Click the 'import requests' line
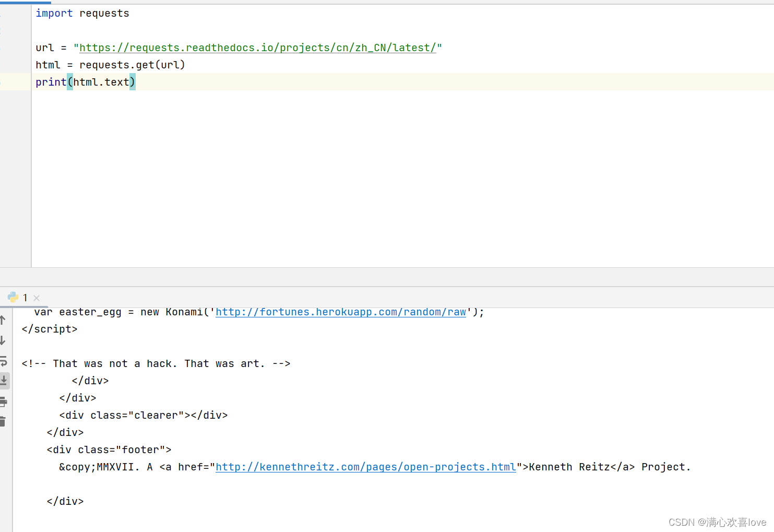 pos(82,13)
